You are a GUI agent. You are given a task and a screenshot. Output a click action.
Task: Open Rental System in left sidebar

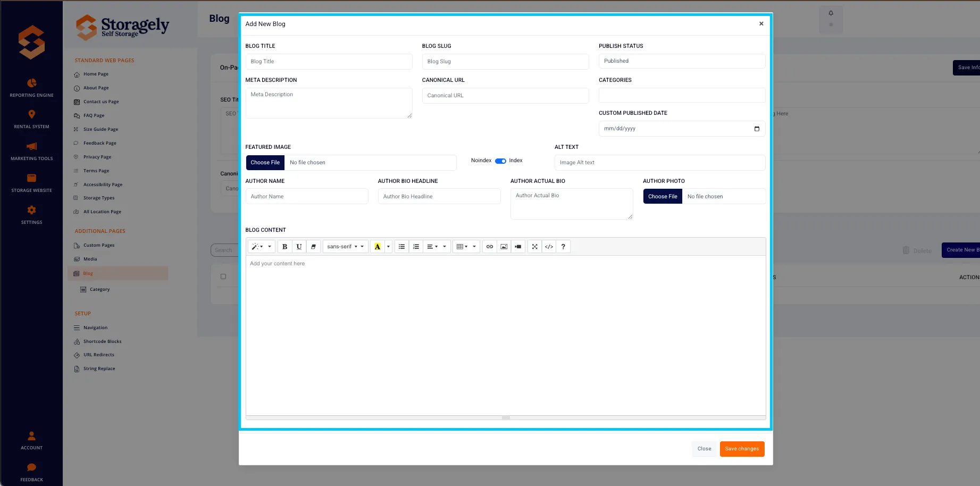pos(31,119)
